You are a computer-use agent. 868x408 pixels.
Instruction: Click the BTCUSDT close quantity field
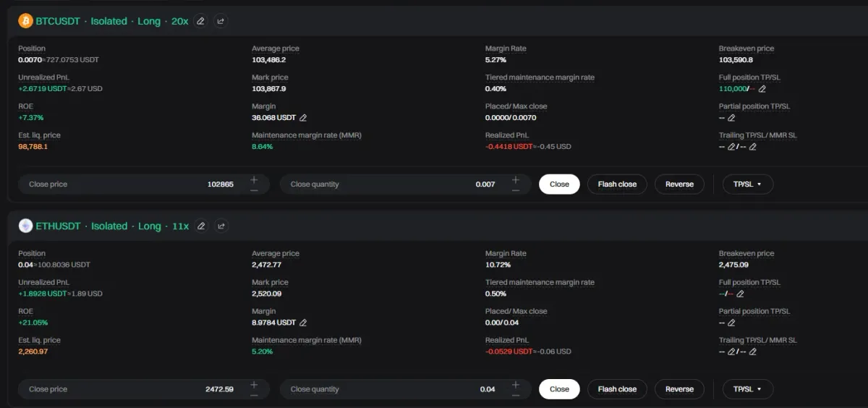[x=391, y=184]
